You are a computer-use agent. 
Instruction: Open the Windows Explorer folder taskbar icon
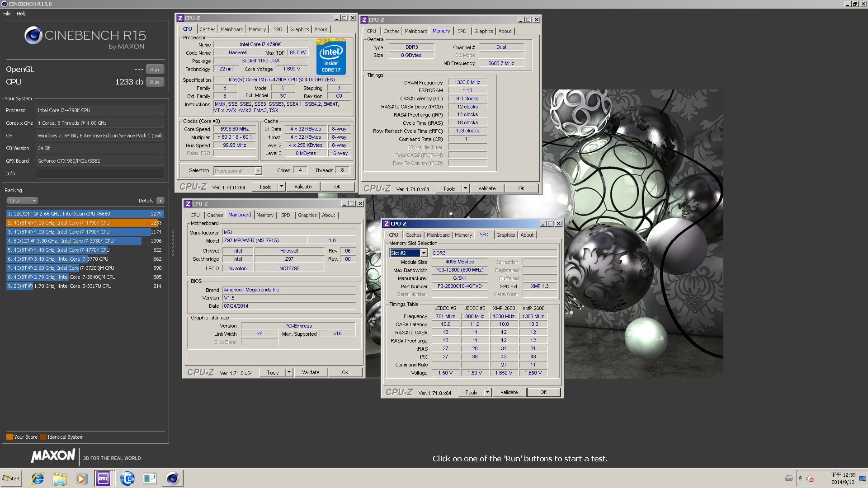[59, 479]
